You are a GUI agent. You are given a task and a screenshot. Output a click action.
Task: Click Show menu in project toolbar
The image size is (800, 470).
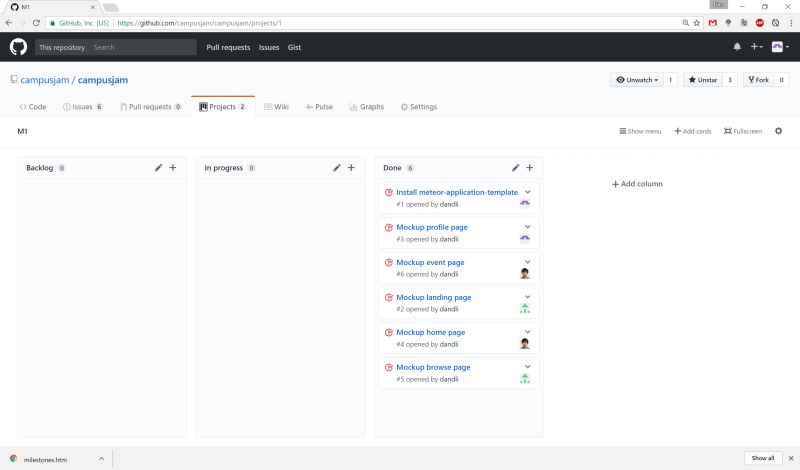point(640,131)
